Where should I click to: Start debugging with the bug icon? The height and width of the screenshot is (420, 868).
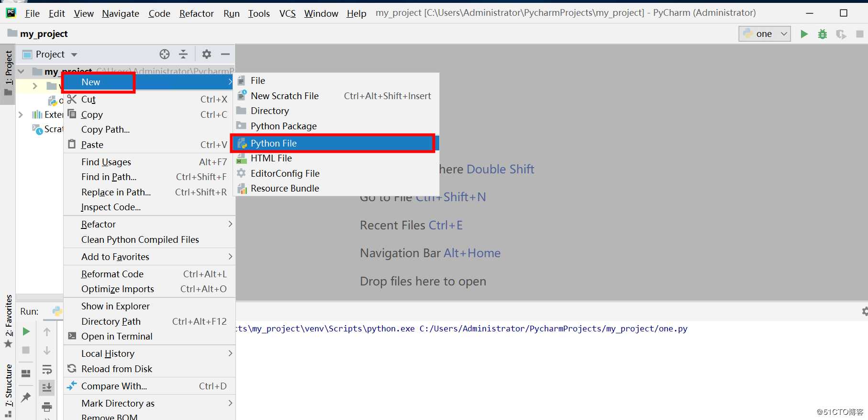pos(822,34)
